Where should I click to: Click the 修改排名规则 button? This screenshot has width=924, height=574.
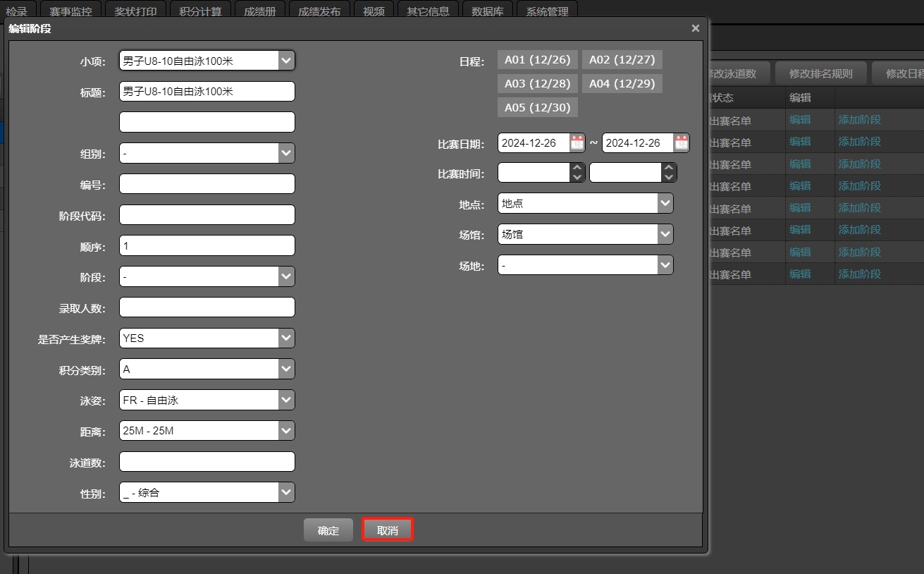tap(821, 72)
